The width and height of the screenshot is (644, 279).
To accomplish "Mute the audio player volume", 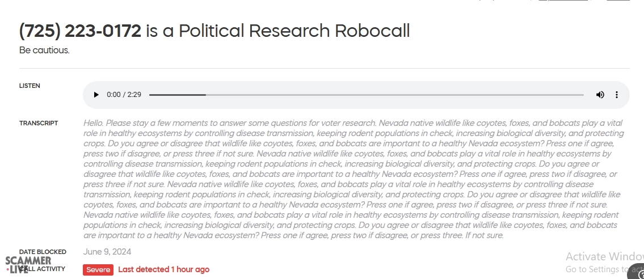I will 600,95.
